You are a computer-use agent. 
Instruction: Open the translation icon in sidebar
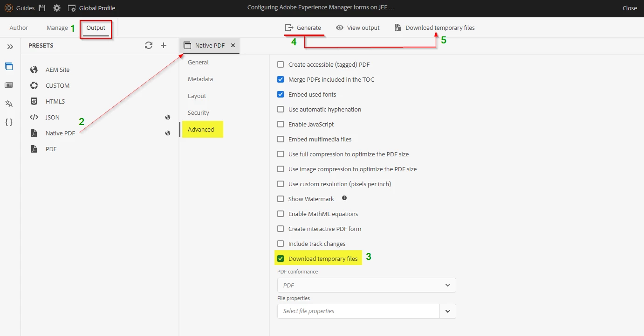(9, 104)
